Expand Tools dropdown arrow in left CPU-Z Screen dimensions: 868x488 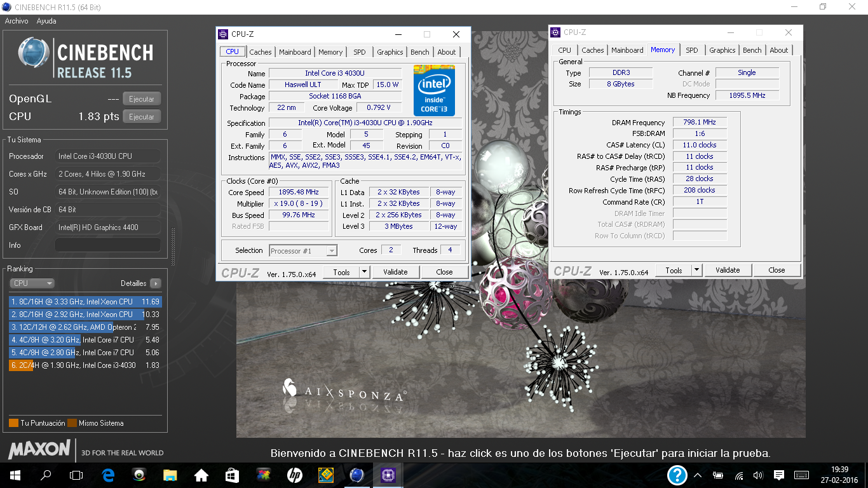click(364, 272)
